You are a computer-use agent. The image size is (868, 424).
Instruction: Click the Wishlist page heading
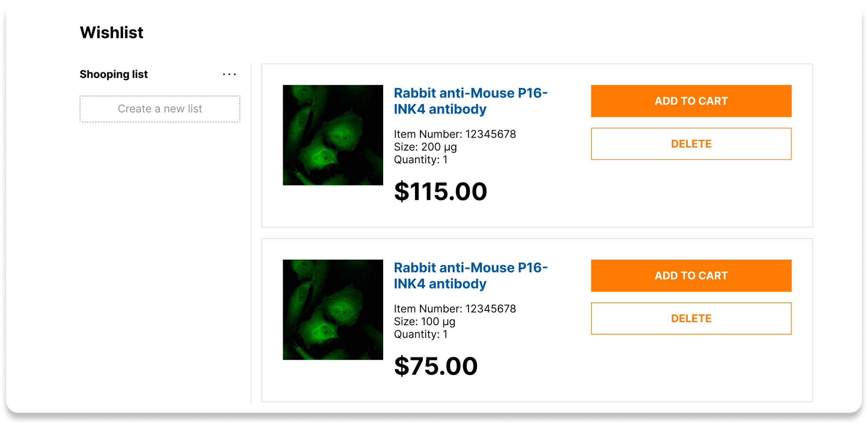[x=112, y=32]
